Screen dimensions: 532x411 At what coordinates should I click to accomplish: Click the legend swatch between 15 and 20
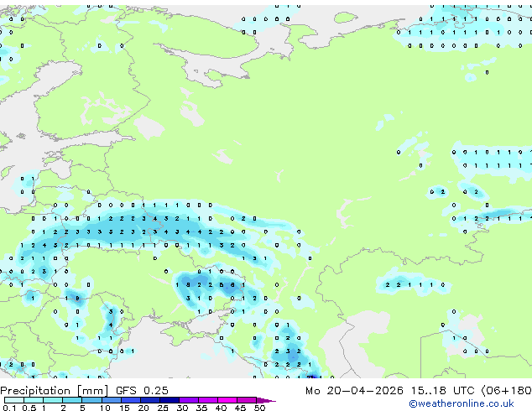pyautogui.click(x=130, y=400)
